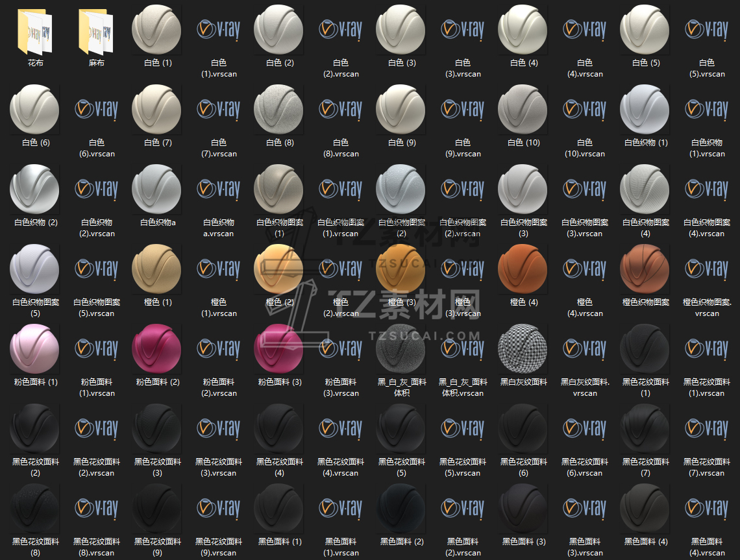
Task: Select the 白色 (5).vrscan V-Ray file icon
Action: [x=706, y=30]
